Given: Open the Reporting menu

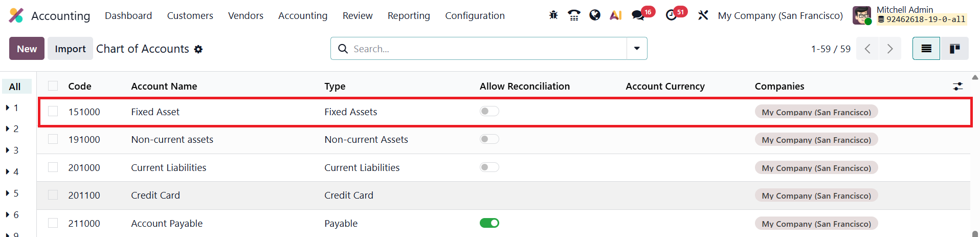Looking at the screenshot, I should pos(409,16).
